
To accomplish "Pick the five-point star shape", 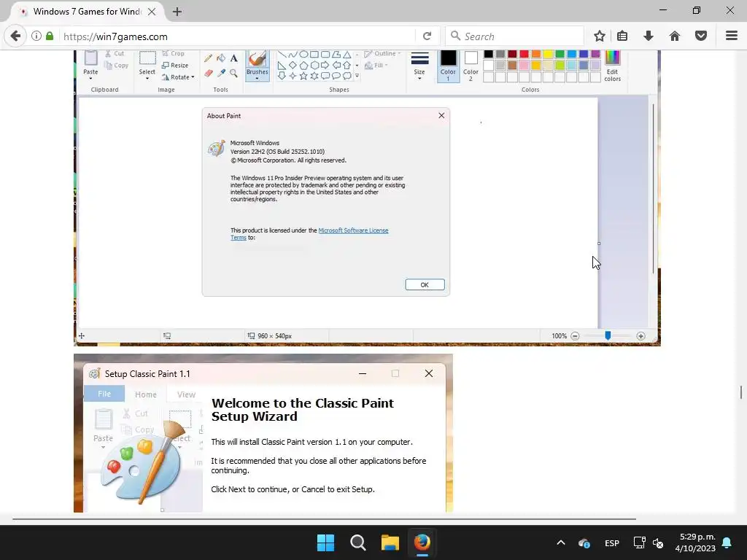I will click(x=303, y=76).
